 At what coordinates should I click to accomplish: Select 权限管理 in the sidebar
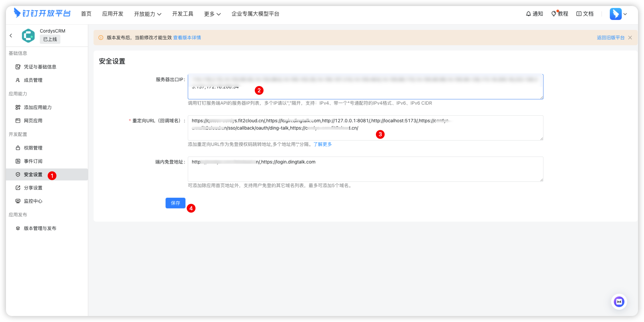point(33,148)
